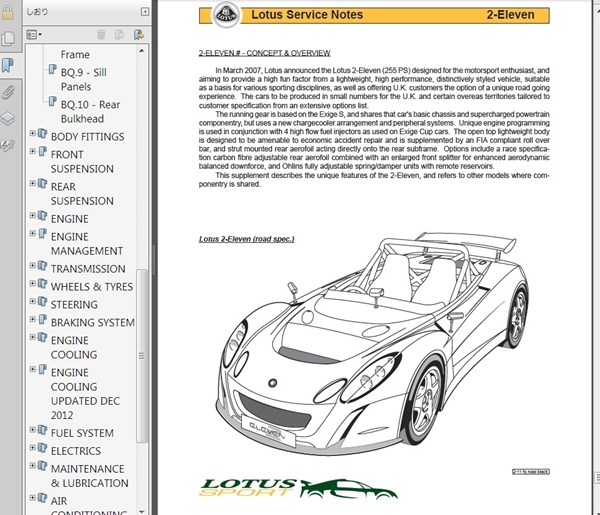600x515 pixels.
Task: Open the attachments paperclip panel
Action: pyautogui.click(x=7, y=93)
